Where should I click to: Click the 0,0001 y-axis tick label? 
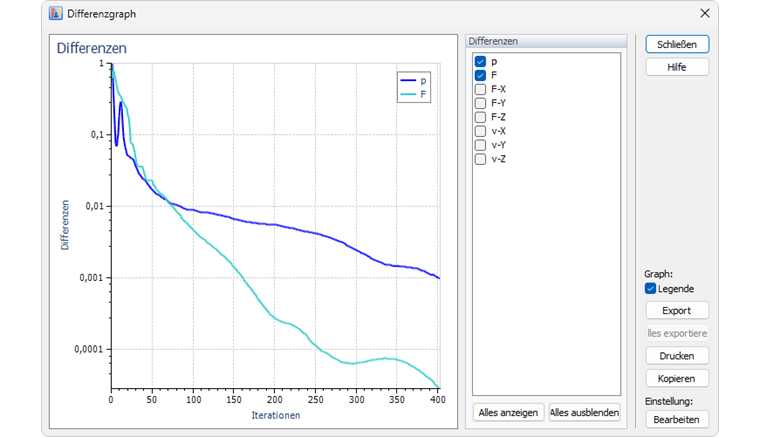[x=89, y=349]
